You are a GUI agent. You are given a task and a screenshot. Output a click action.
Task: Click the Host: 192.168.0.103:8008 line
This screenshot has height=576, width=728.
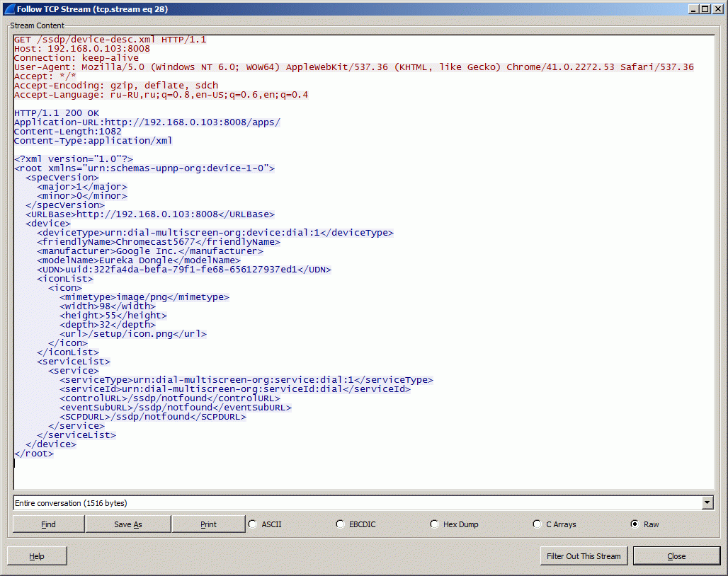pyautogui.click(x=81, y=49)
